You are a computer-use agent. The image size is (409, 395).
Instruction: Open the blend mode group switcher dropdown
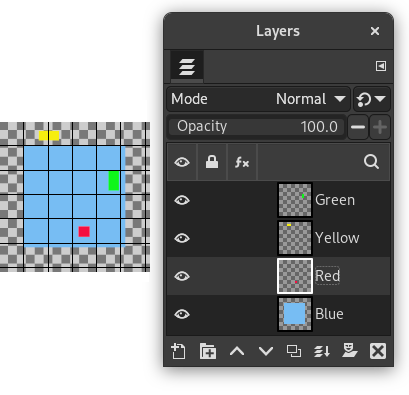(x=372, y=99)
